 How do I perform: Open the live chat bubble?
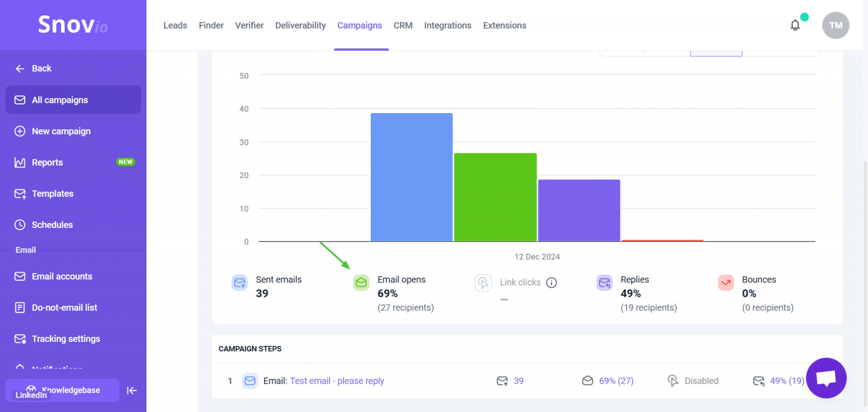pyautogui.click(x=826, y=378)
